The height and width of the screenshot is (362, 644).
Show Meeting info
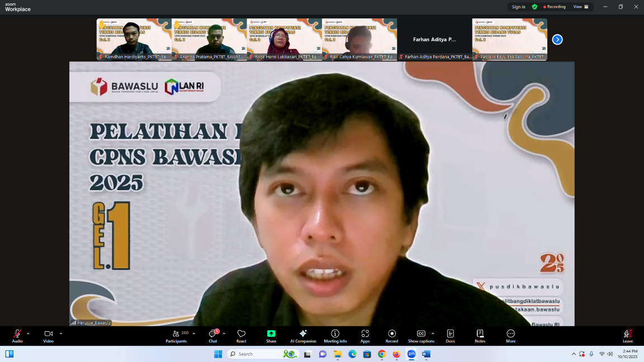coord(335,336)
